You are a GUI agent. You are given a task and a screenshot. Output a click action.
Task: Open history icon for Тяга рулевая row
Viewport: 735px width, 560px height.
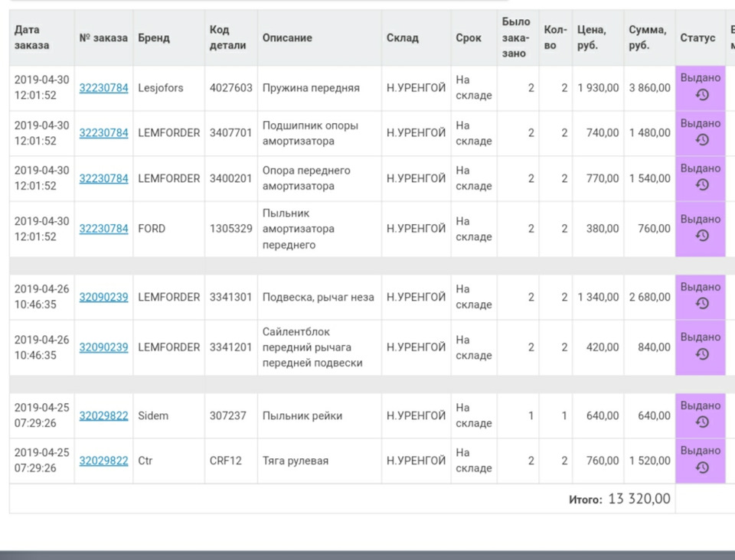701,467
